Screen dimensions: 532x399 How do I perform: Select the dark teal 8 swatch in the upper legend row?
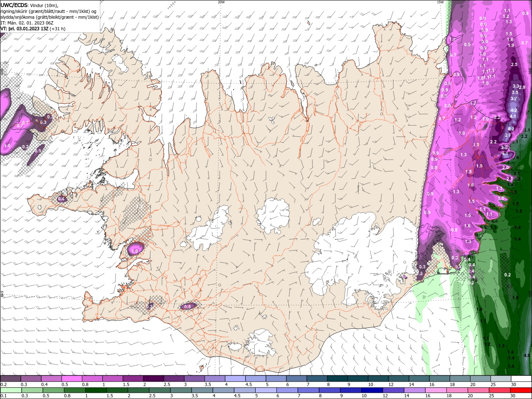(337, 379)
